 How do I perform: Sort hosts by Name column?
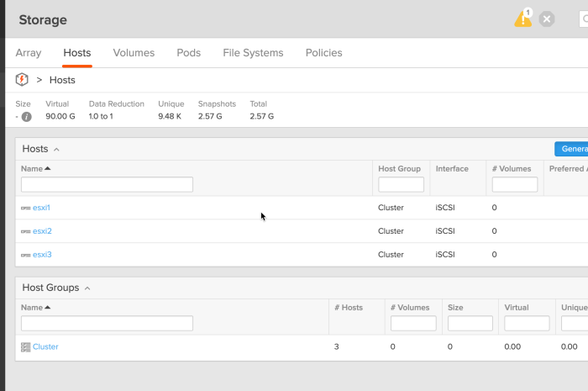(x=35, y=169)
